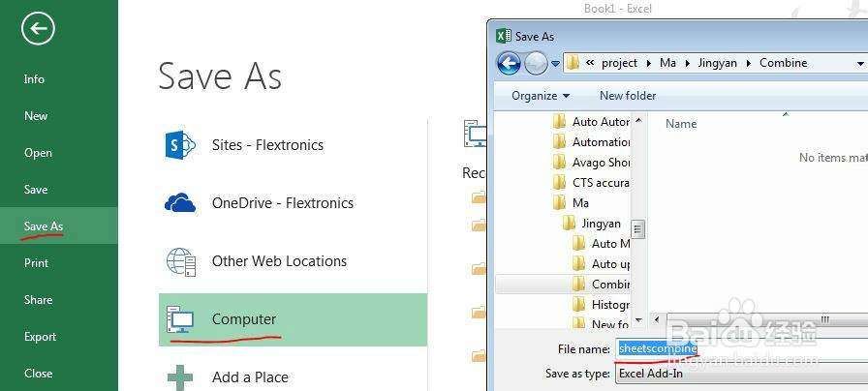Screen dimensions: 868x391
Task: Choose Close in the backstage sidebar
Action: click(38, 374)
